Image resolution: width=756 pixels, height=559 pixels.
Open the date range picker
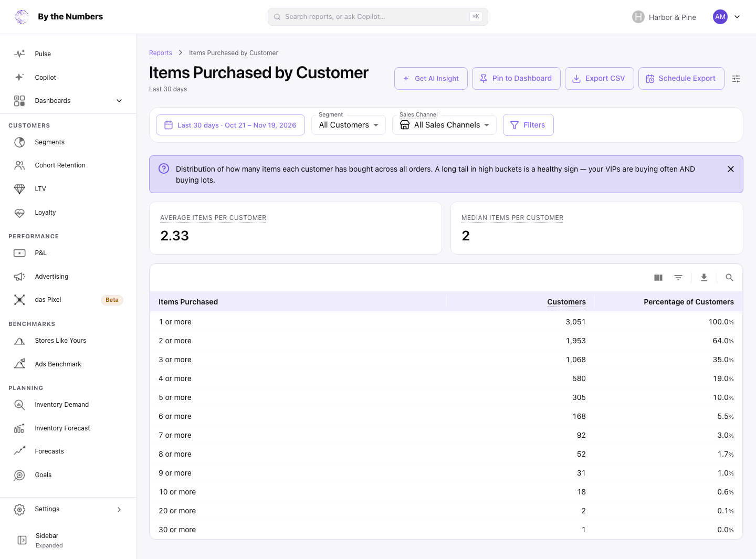(230, 125)
